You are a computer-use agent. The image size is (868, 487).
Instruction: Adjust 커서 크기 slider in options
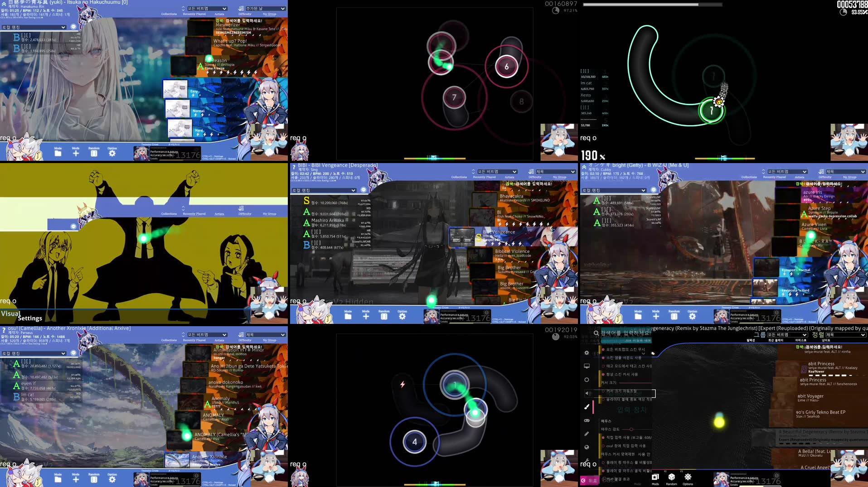click(x=635, y=383)
